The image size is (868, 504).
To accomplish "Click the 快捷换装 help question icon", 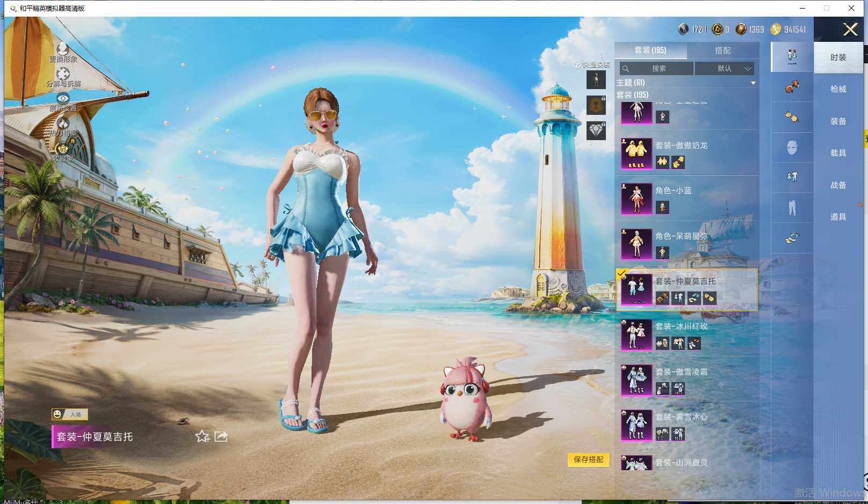I will [x=577, y=64].
